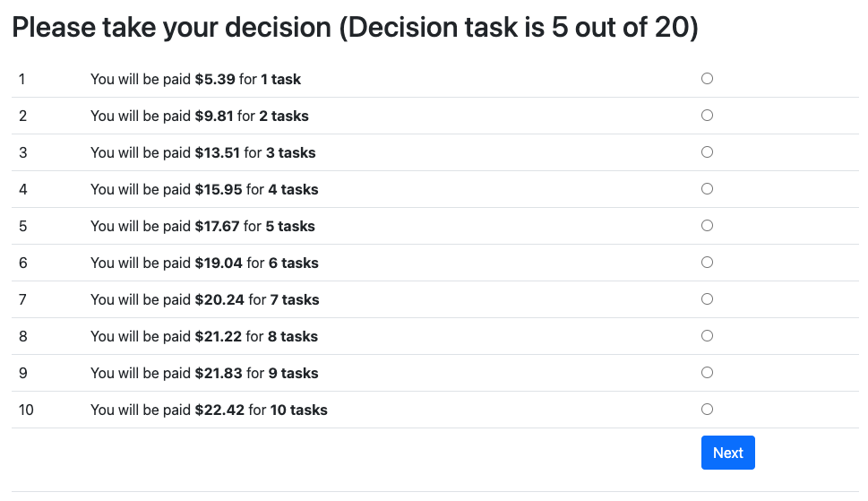Pick the radio button paying $21.22 for 8 tasks
Image resolution: width=868 pixels, height=501 pixels.
pos(707,336)
